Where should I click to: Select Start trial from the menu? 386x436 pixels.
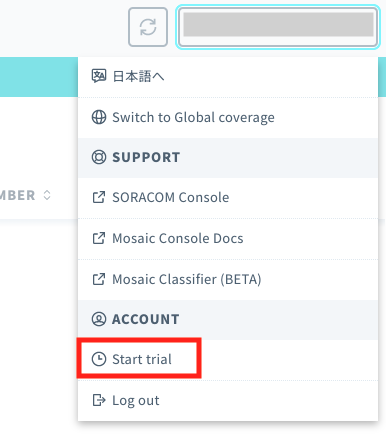coord(228,360)
